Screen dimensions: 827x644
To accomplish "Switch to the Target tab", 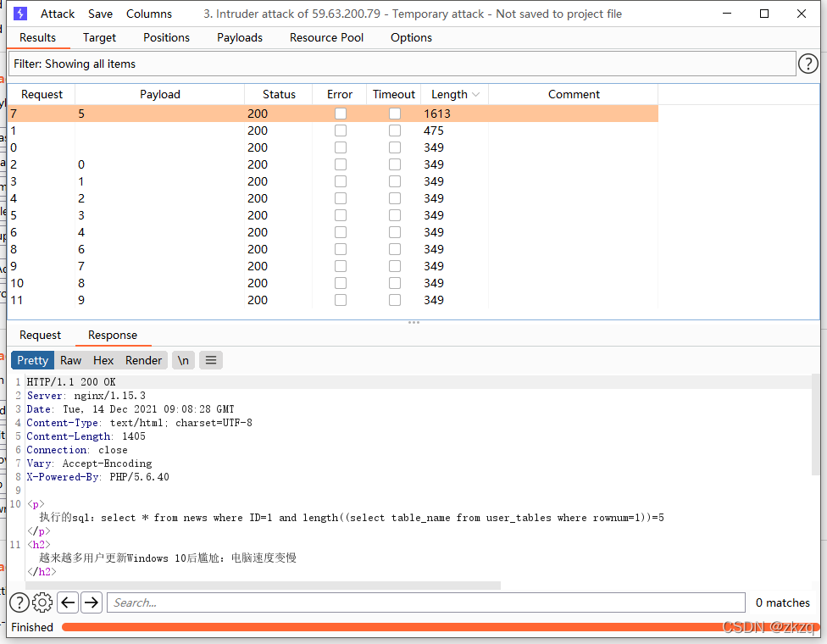I will click(x=99, y=37).
